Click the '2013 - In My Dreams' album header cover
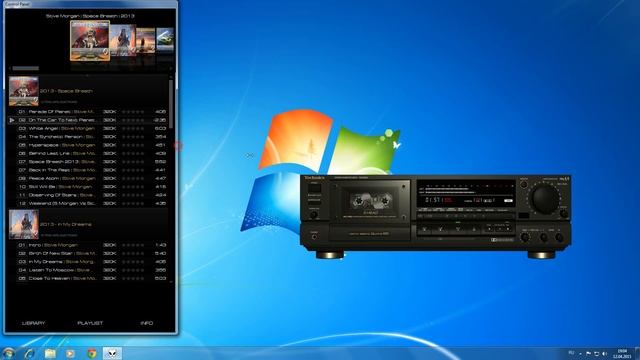The width and height of the screenshot is (640, 360). click(x=24, y=224)
